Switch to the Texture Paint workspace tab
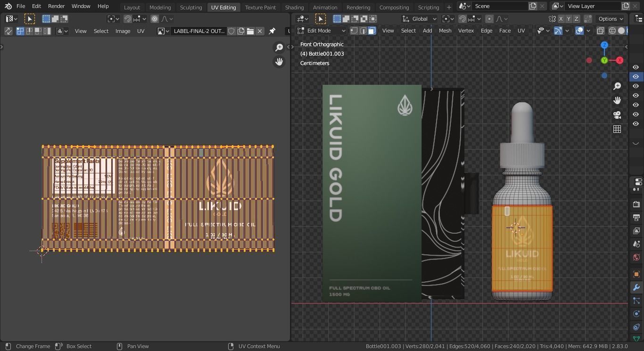The height and width of the screenshot is (351, 644). point(260,7)
